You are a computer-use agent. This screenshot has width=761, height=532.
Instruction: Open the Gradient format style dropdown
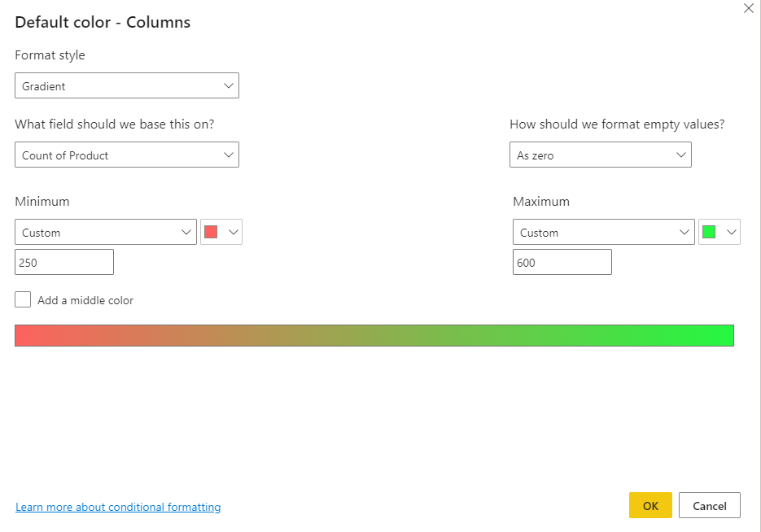click(x=126, y=85)
